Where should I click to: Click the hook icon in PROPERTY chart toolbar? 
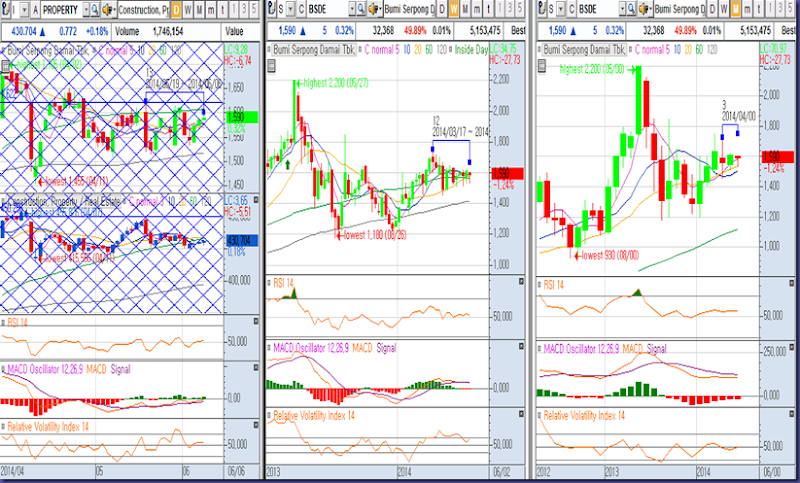tap(6, 10)
